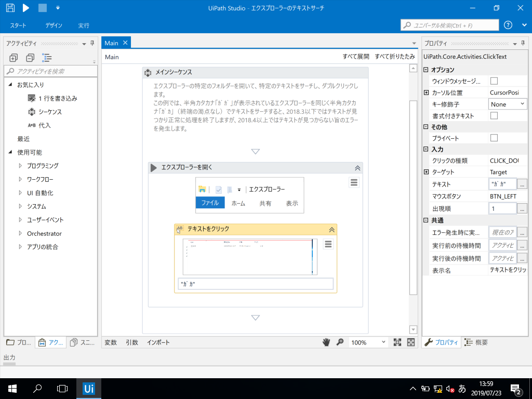Collapse the お気に入り tree node
Image resolution: width=532 pixels, height=399 pixels.
pyautogui.click(x=10, y=85)
